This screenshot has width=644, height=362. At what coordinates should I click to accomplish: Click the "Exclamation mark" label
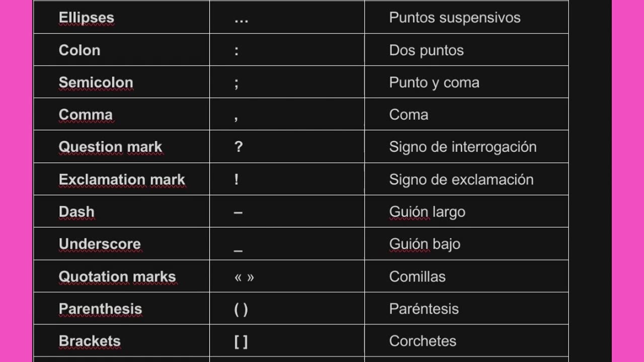coord(122,179)
